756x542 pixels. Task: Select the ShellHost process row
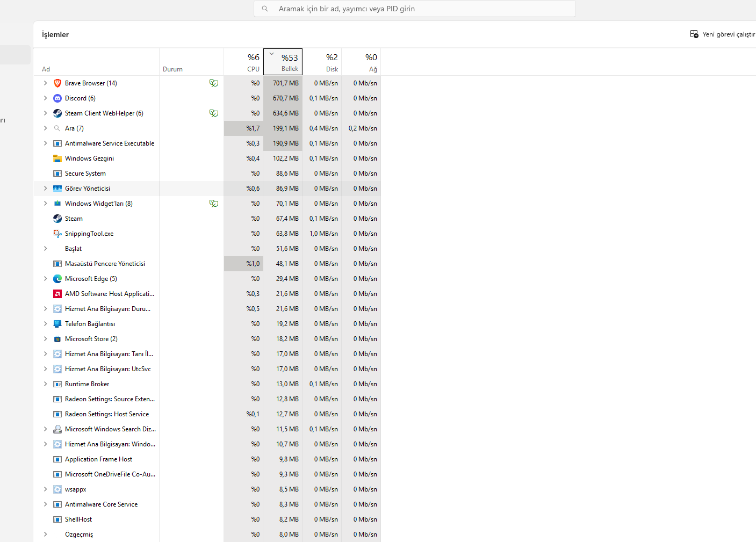207,519
